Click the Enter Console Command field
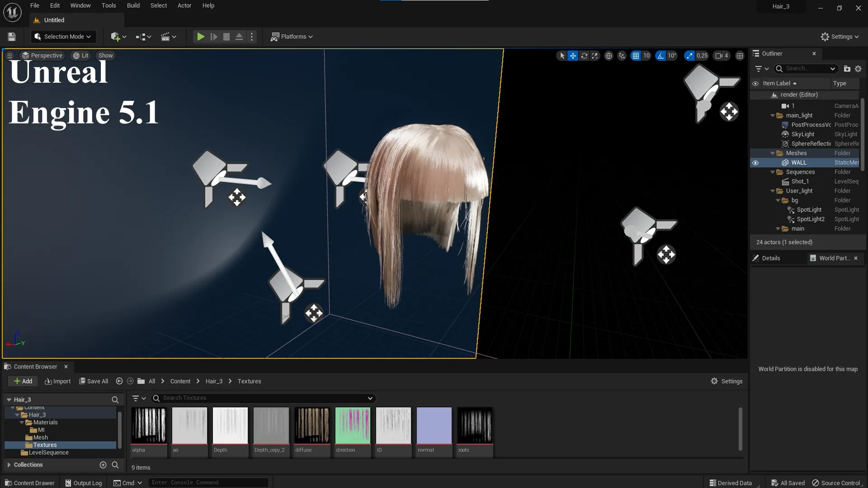The image size is (868, 488). coord(208,482)
